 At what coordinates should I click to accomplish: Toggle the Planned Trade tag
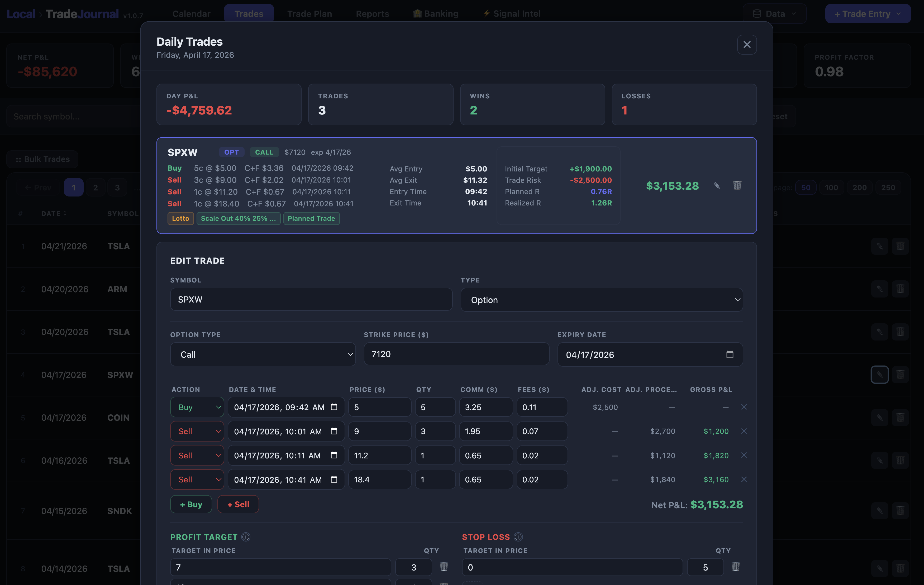tap(311, 218)
